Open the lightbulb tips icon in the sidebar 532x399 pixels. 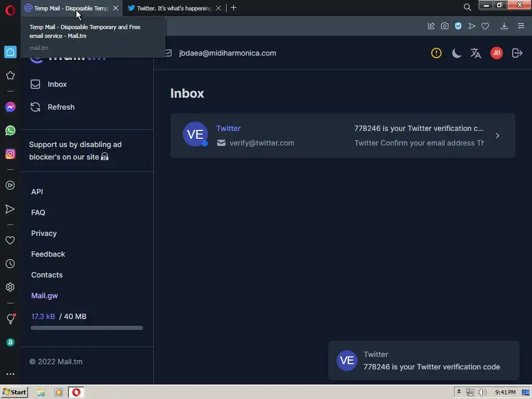pos(10,318)
